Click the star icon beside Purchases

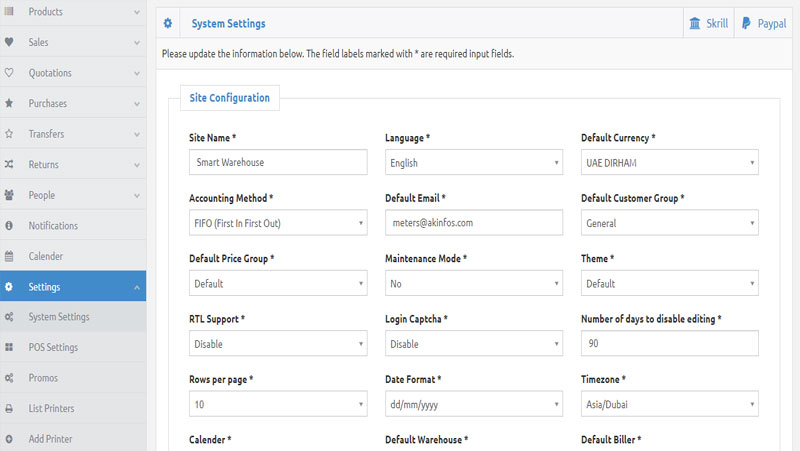click(x=9, y=103)
